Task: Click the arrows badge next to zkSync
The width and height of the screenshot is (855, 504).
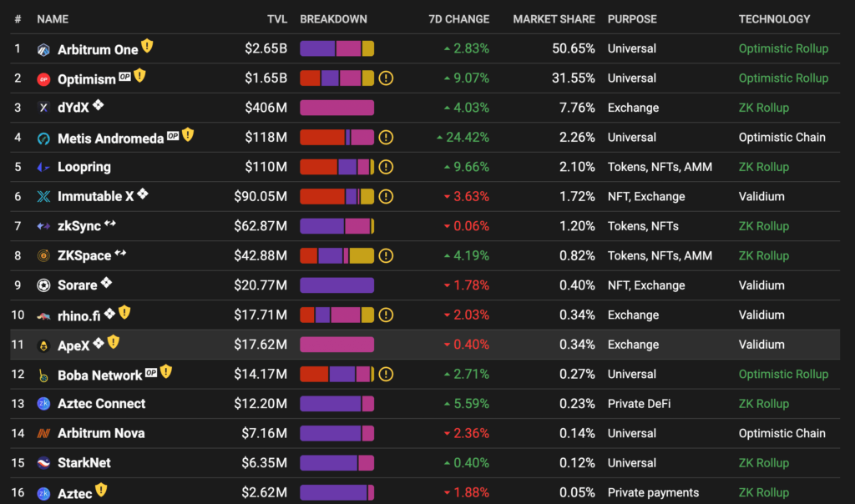Action: [x=110, y=224]
